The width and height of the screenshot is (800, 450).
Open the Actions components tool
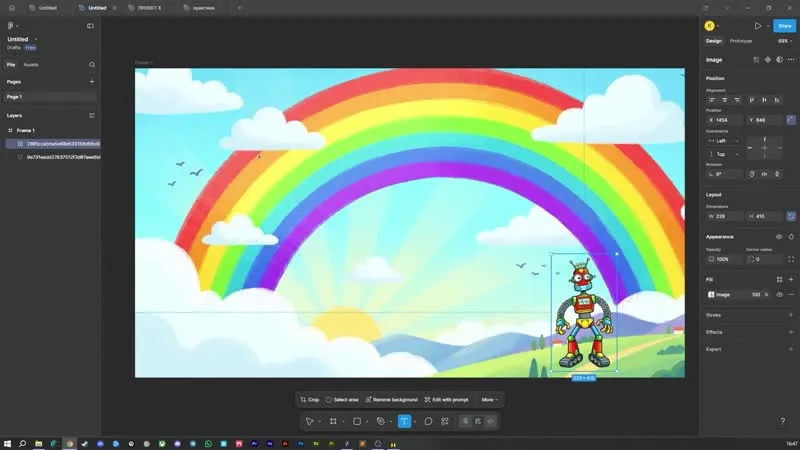pyautogui.click(x=445, y=421)
